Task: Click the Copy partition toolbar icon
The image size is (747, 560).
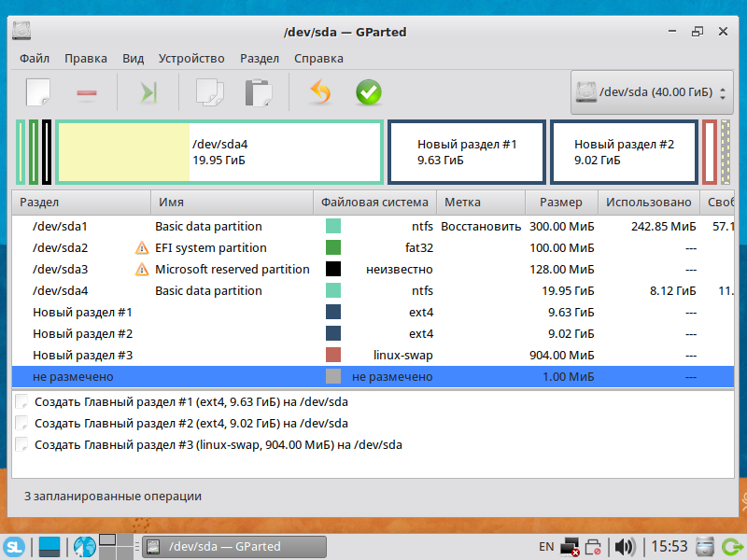Action: click(209, 92)
